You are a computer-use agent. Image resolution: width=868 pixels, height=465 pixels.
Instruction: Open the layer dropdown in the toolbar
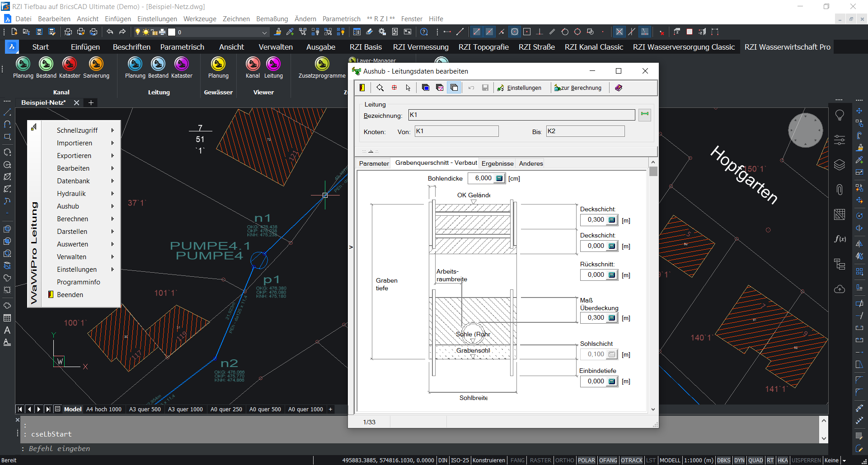265,32
